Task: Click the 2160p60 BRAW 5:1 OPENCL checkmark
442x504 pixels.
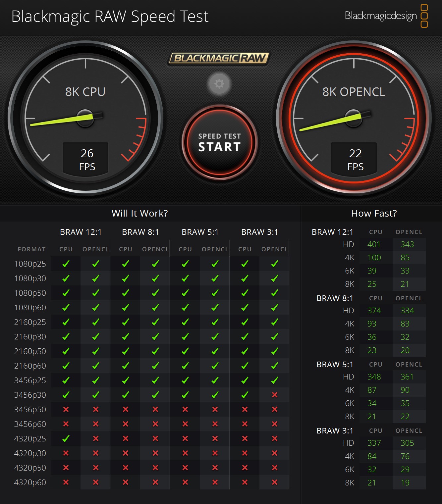Action: [x=215, y=366]
